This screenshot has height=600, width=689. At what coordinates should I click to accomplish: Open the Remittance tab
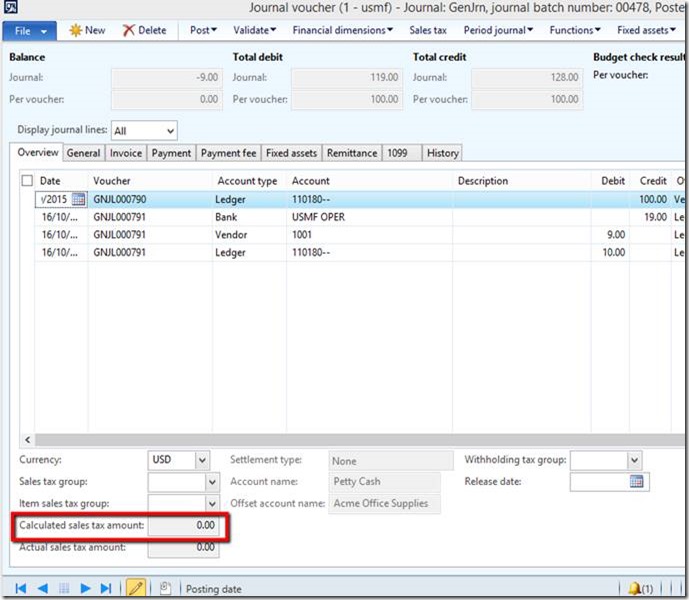click(352, 153)
